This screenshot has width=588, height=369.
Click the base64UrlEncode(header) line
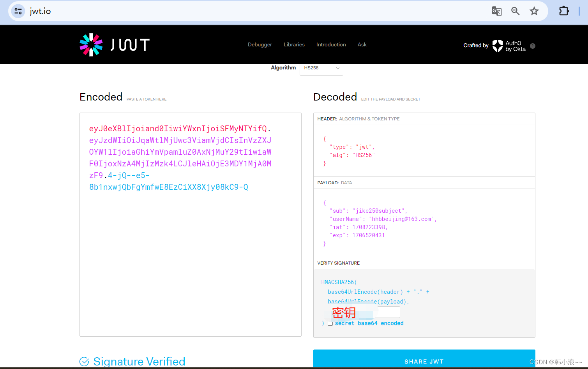tap(378, 292)
